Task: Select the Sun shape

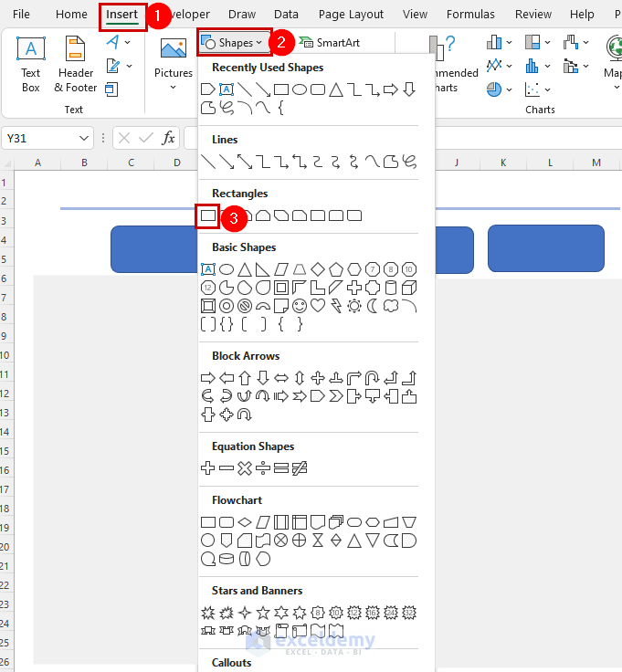Action: pos(354,306)
